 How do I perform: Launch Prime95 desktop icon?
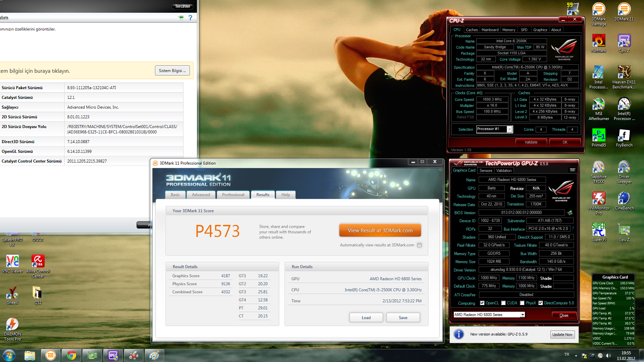coord(599,138)
